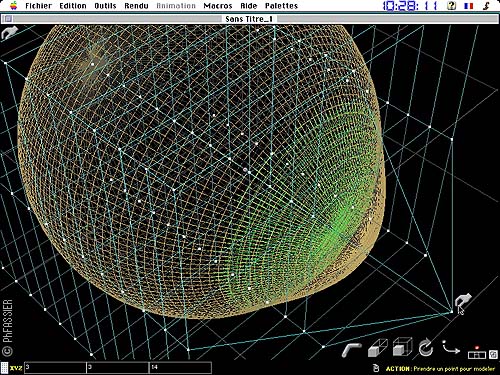Click the Sans Titre_1 window close box
The height and width of the screenshot is (375, 500).
point(8,19)
